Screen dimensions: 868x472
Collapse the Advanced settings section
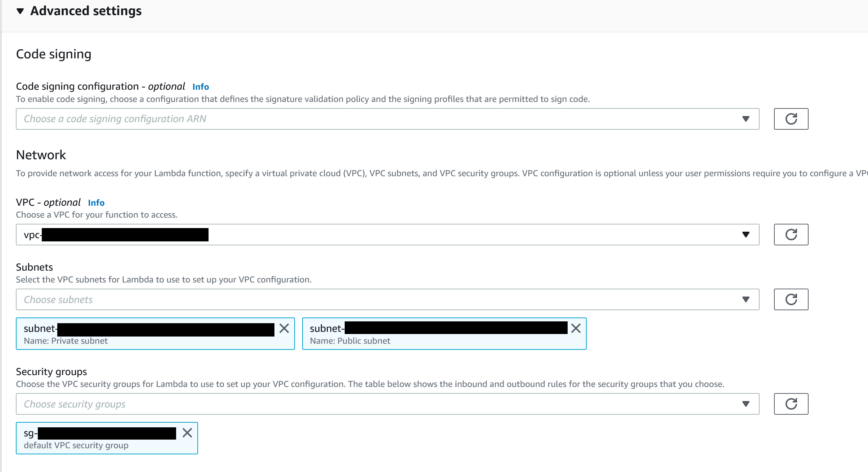[x=20, y=11]
